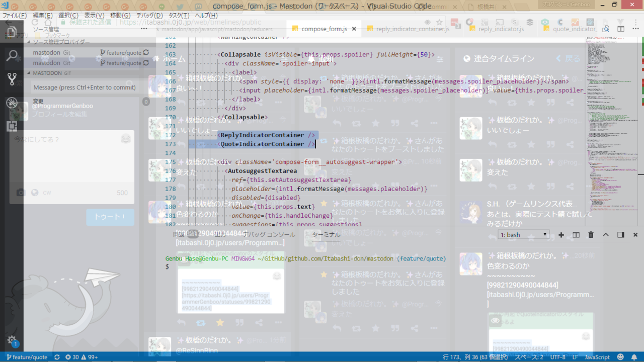Click the split editor icon
This screenshot has height=362, width=644.
click(x=621, y=29)
